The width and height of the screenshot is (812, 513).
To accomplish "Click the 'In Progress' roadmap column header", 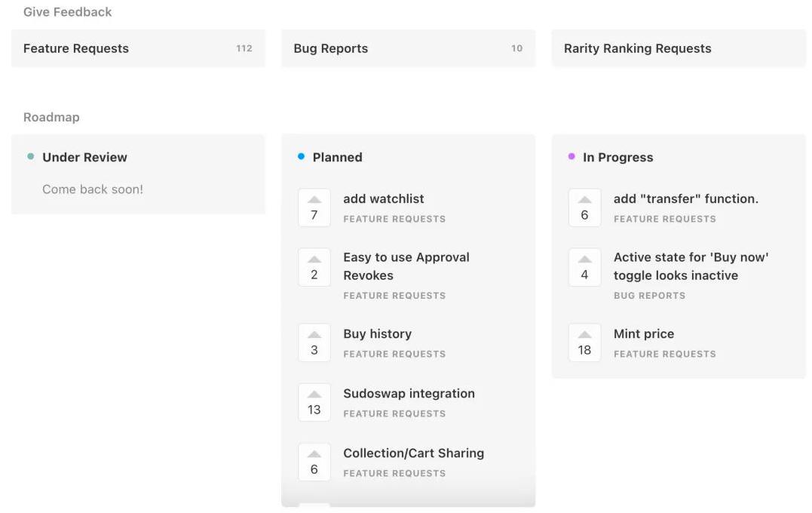I will tap(617, 158).
